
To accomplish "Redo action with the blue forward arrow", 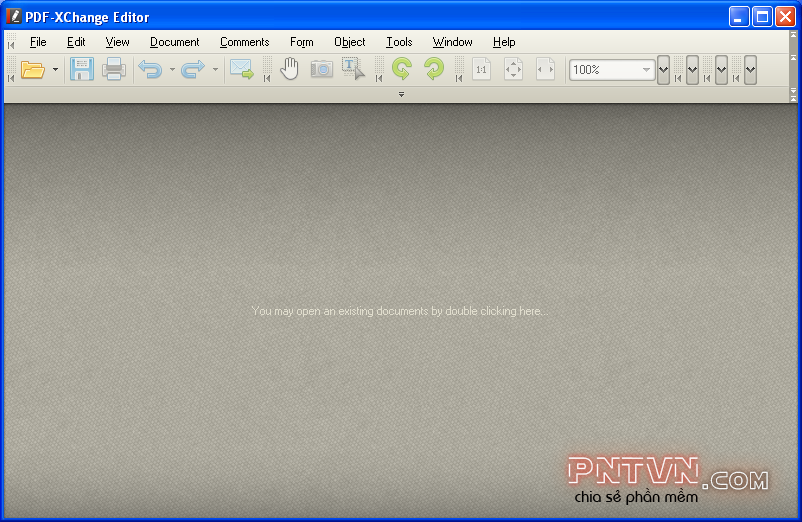I will click(193, 69).
